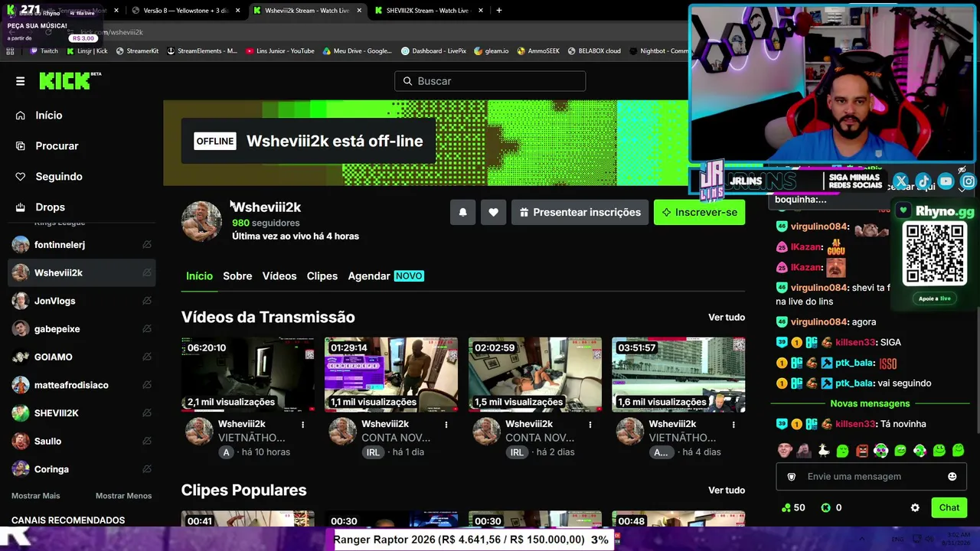Type in Envie uma mensagem chat field

pos(873,477)
